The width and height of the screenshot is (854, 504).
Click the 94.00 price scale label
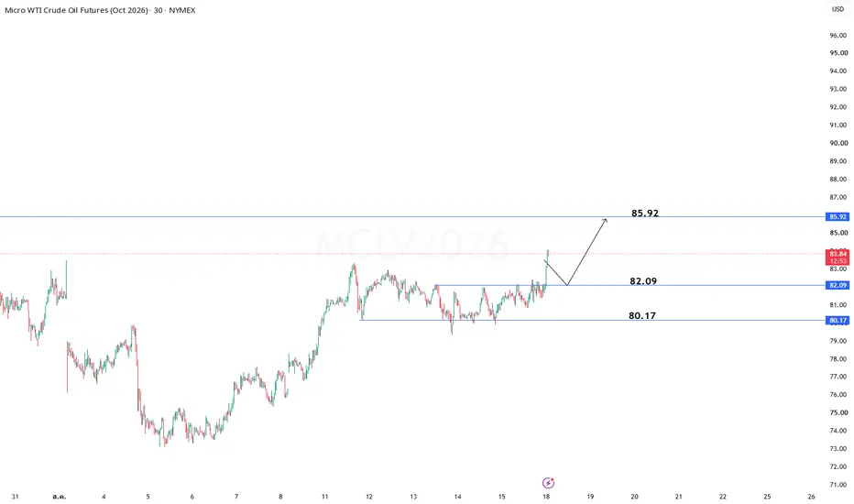[838, 71]
